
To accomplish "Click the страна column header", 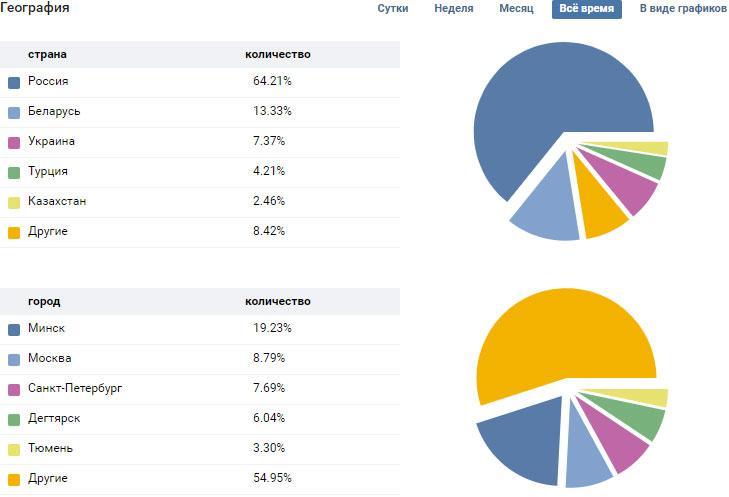I will 47,54.
